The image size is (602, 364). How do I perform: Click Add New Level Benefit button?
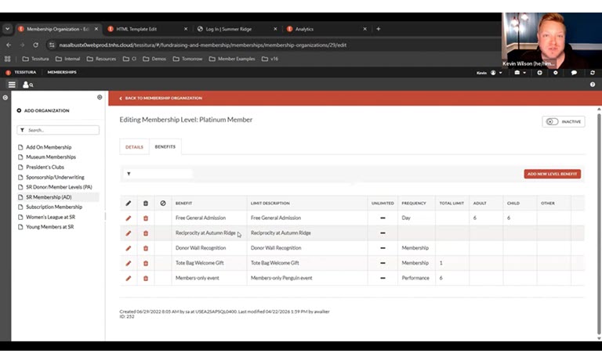tap(552, 174)
